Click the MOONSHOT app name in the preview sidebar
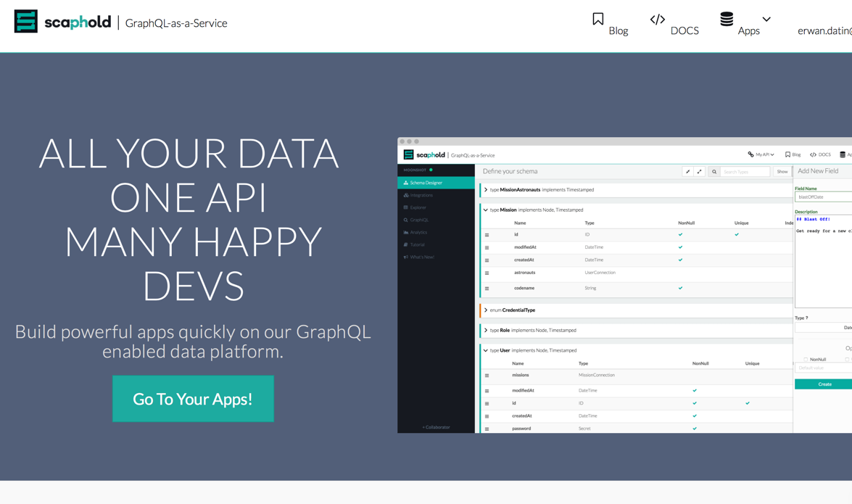The width and height of the screenshot is (852, 504). [415, 170]
